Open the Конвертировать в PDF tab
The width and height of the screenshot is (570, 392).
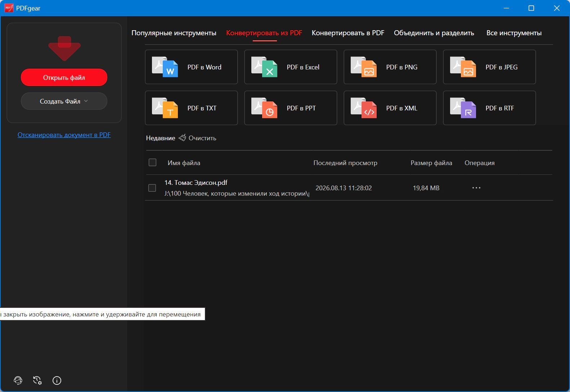[348, 33]
